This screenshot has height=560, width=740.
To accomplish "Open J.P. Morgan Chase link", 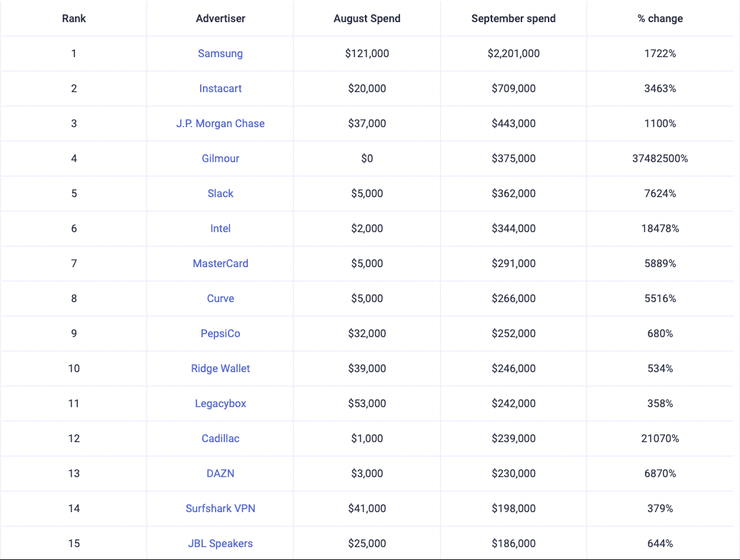I will pos(220,124).
